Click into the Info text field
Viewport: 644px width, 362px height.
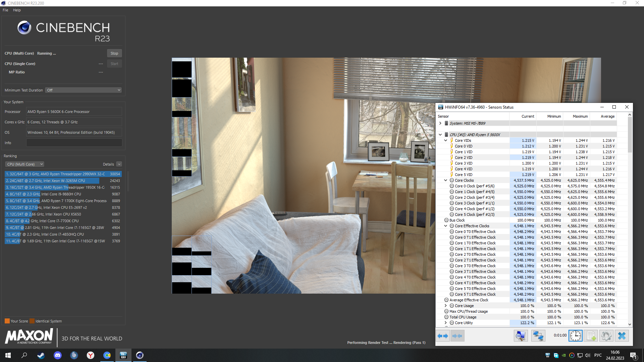click(x=74, y=143)
